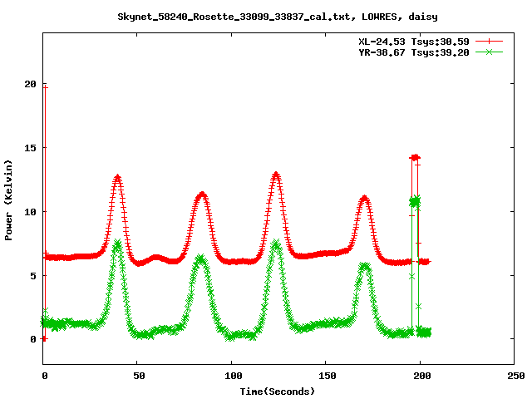Click the 20 tick label on y-axis
Screen dimensions: 532x399
pyautogui.click(x=31, y=84)
